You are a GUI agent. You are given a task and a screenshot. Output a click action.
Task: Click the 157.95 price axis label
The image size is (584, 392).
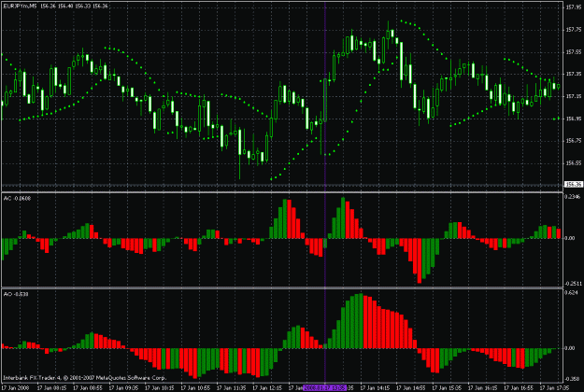tap(573, 7)
